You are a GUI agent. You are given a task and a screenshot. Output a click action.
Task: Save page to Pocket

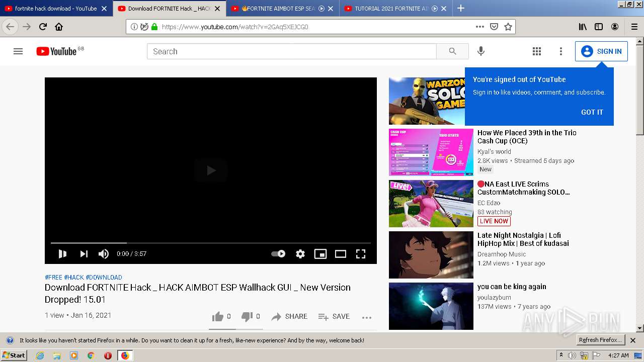click(x=494, y=27)
